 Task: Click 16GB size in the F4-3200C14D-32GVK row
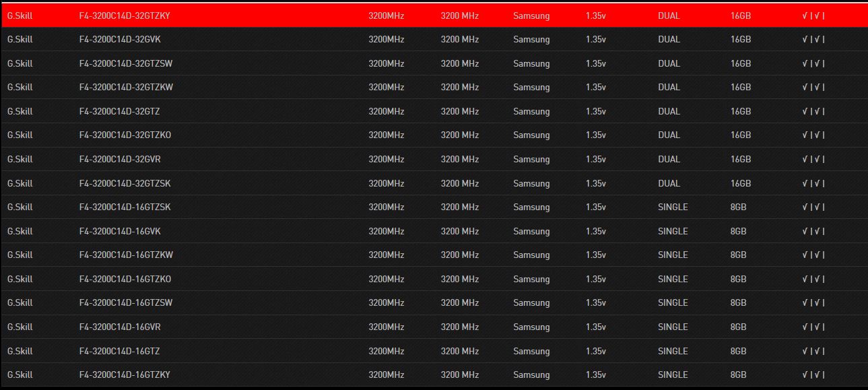click(741, 39)
